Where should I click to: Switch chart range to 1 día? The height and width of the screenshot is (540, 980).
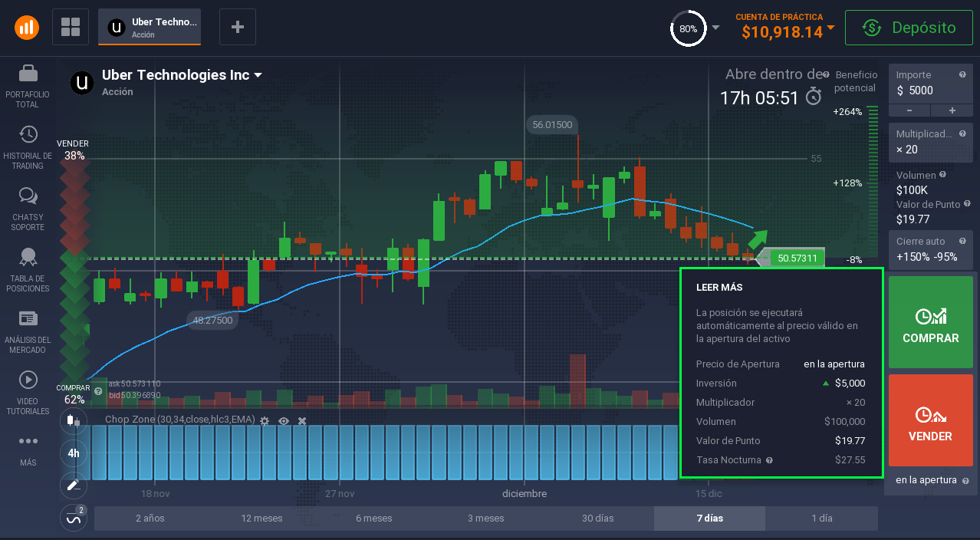point(822,519)
